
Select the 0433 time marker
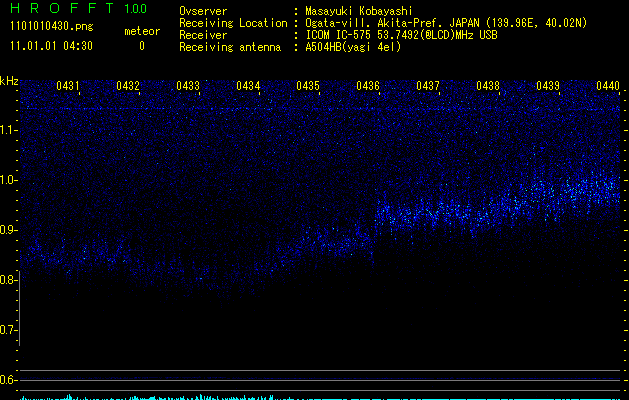[188, 87]
